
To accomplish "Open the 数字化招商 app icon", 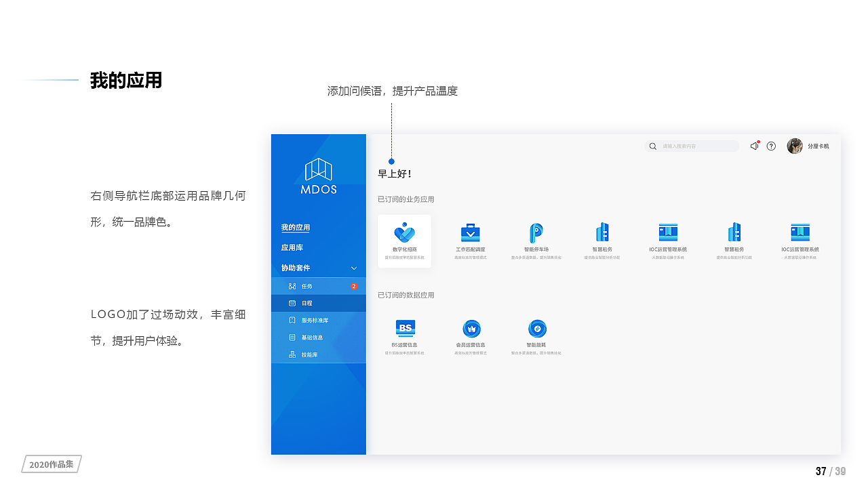I will [x=404, y=232].
